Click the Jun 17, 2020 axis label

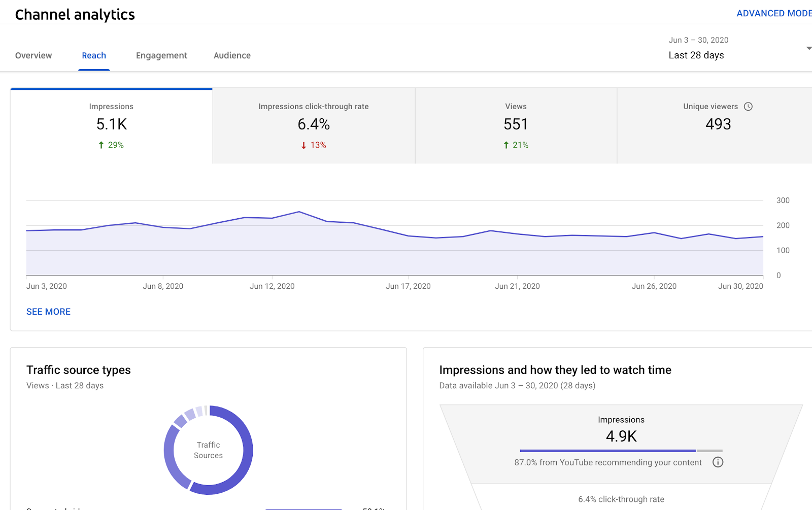pyautogui.click(x=408, y=286)
